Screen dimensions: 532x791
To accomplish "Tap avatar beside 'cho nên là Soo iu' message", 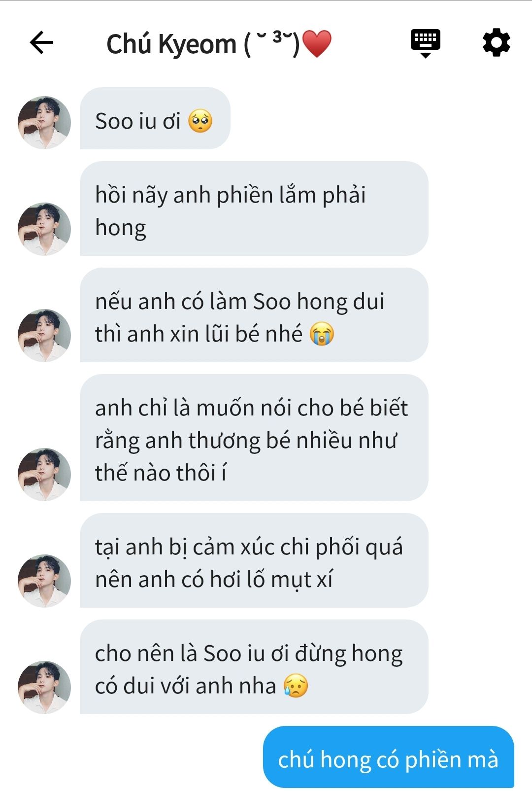I will [44, 688].
